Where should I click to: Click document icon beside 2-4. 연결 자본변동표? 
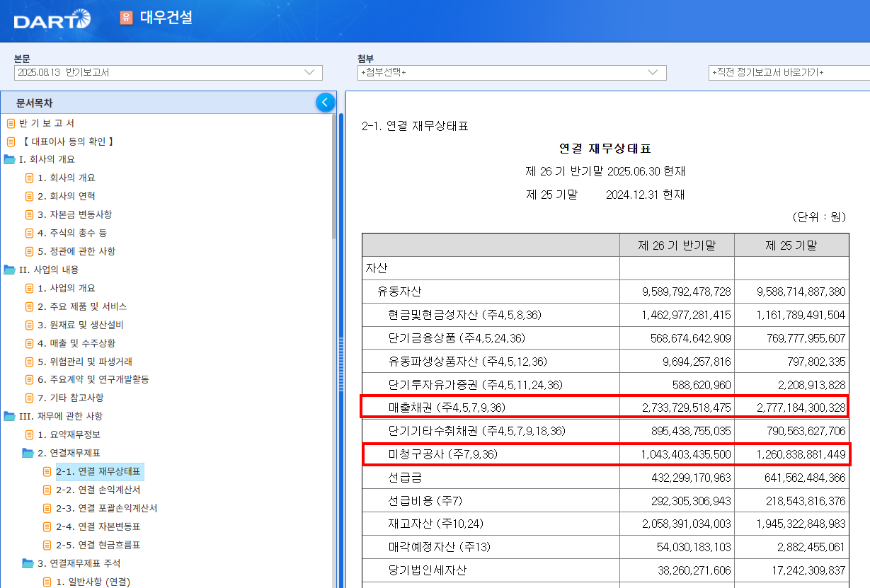47,526
